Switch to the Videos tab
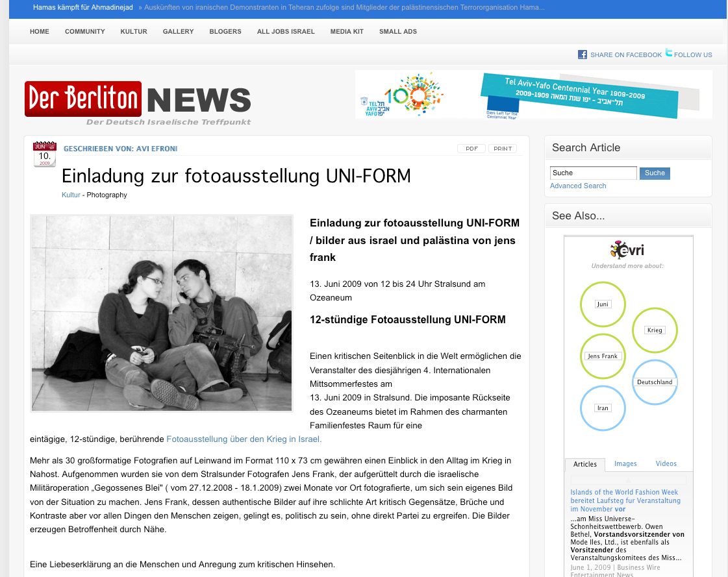728x577 pixels. pyautogui.click(x=666, y=464)
